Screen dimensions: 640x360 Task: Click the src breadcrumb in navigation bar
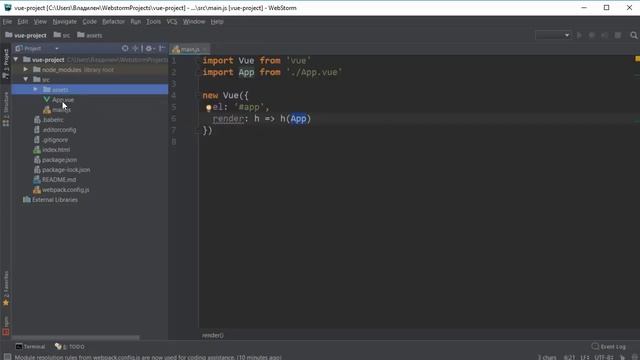click(62, 36)
